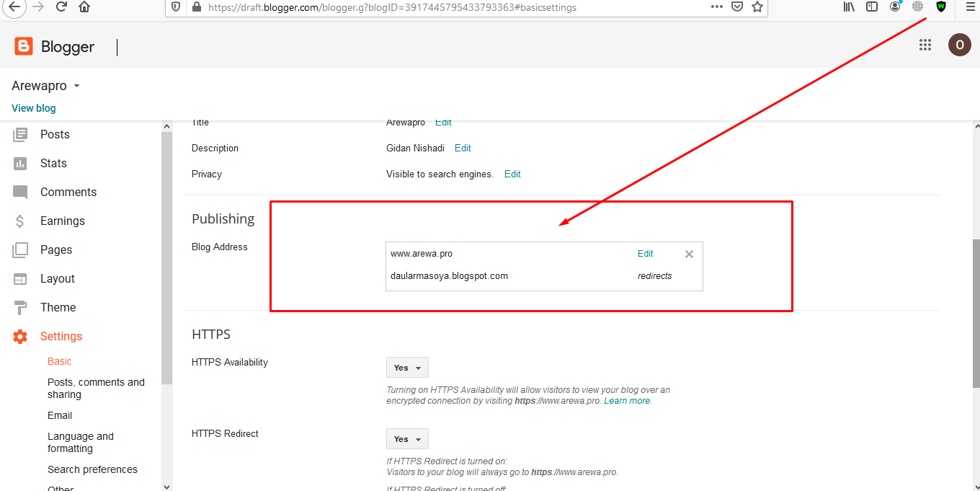The height and width of the screenshot is (491, 980).
Task: Reload the page with the refresh icon
Action: [61, 6]
